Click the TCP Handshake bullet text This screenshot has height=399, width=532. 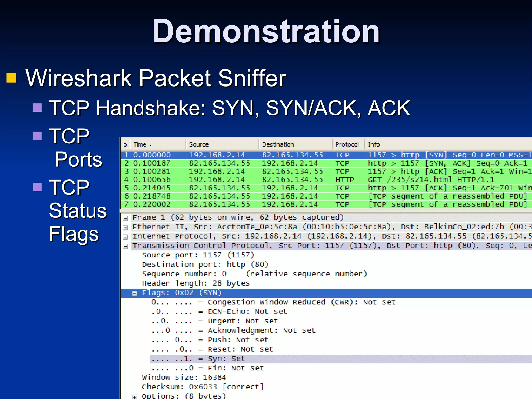[x=230, y=108]
